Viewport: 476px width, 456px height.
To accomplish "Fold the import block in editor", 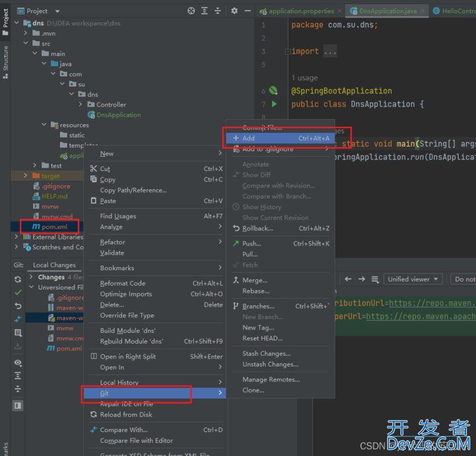I will click(x=287, y=52).
